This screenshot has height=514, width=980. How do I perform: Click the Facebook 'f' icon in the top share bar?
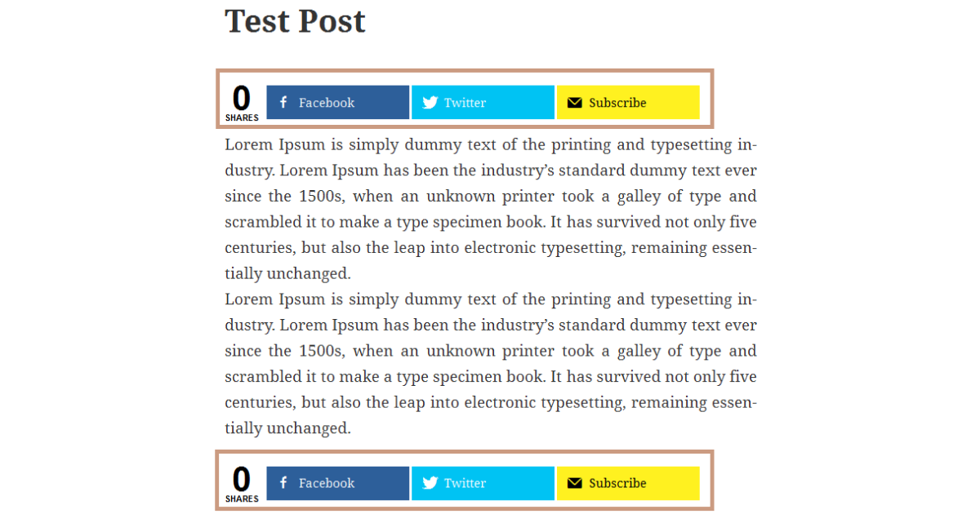[x=283, y=103]
